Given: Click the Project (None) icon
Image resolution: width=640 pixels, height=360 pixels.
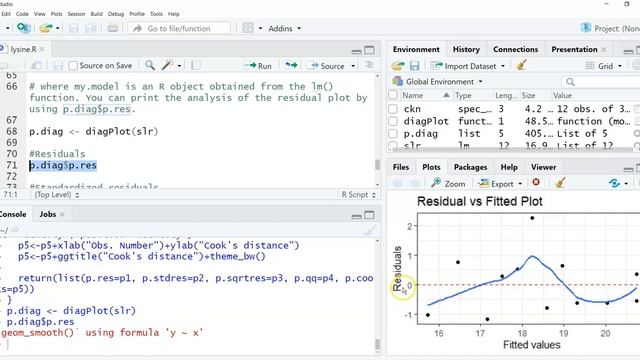Looking at the screenshot, I should tap(586, 28).
